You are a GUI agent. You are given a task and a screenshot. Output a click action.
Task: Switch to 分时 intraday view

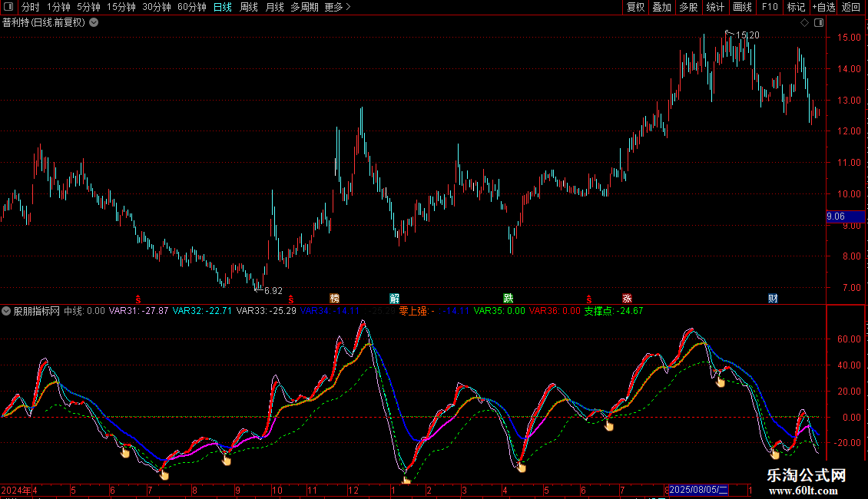click(x=31, y=7)
